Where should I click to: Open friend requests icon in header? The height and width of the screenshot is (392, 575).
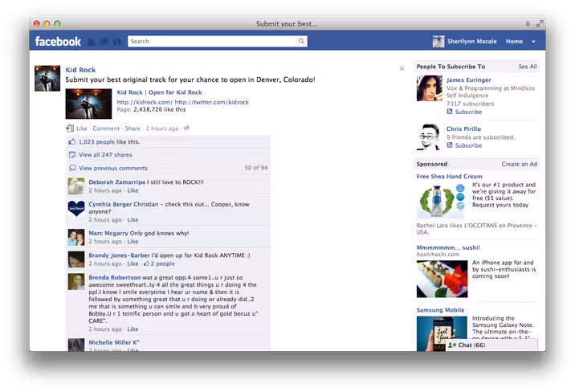92,42
